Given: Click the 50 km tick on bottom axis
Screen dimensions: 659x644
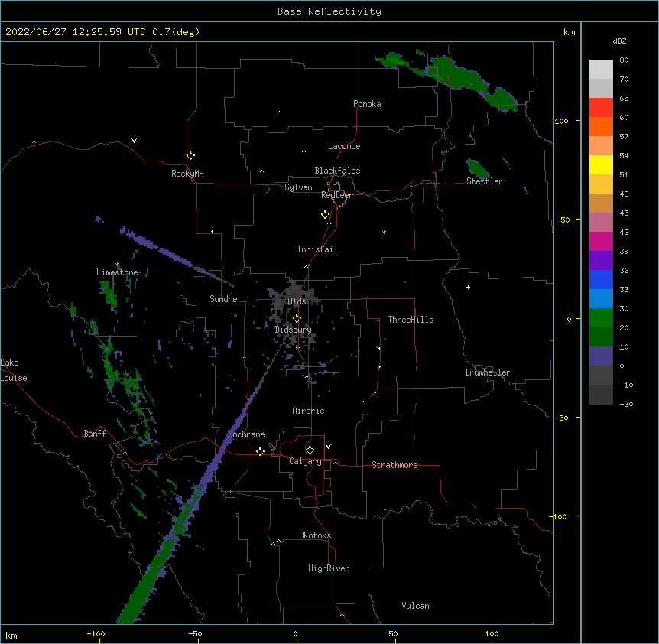Looking at the screenshot, I should (393, 633).
